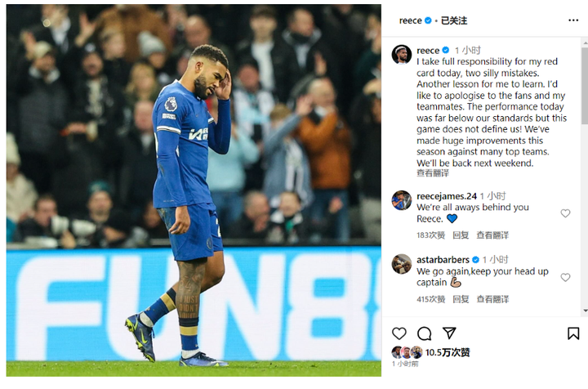Share the post via paper plane icon

click(x=449, y=333)
